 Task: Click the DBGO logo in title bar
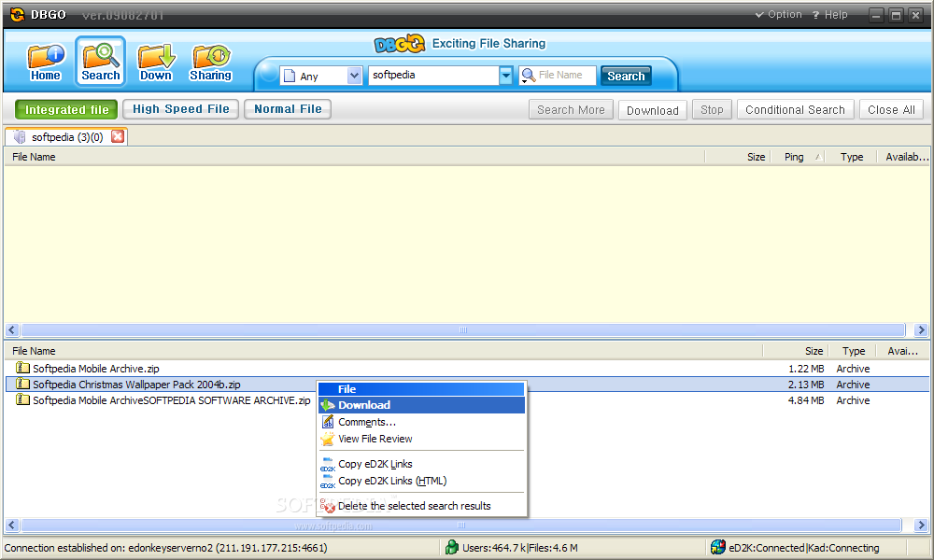[17, 14]
